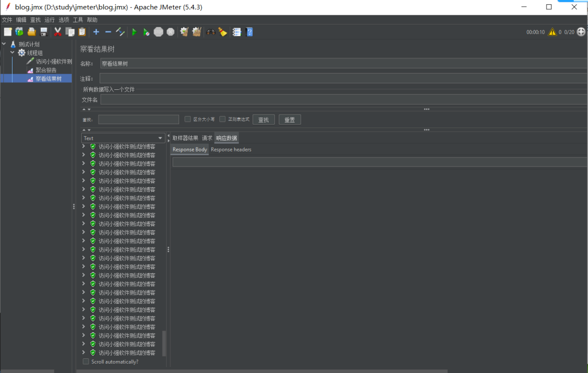588x373 pixels.
Task: Open Help with the blue question mark icon
Action: pyautogui.click(x=249, y=32)
